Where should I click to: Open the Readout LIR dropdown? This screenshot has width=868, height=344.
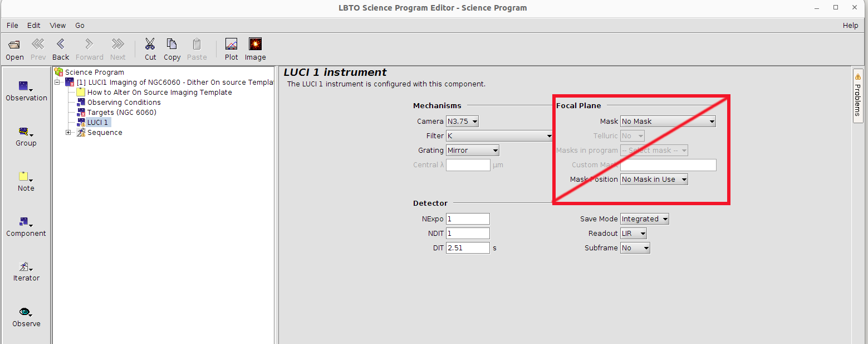click(x=634, y=234)
